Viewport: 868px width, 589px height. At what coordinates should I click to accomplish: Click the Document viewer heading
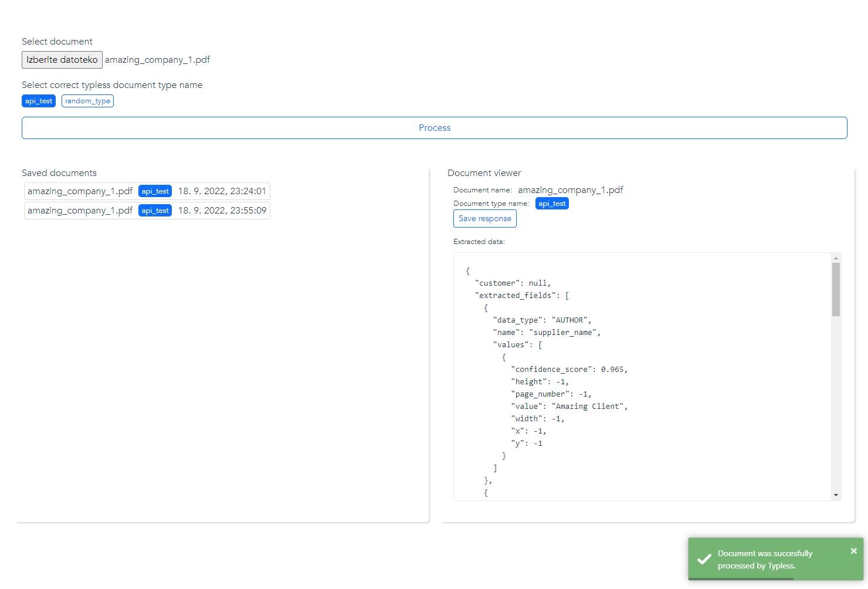point(484,172)
